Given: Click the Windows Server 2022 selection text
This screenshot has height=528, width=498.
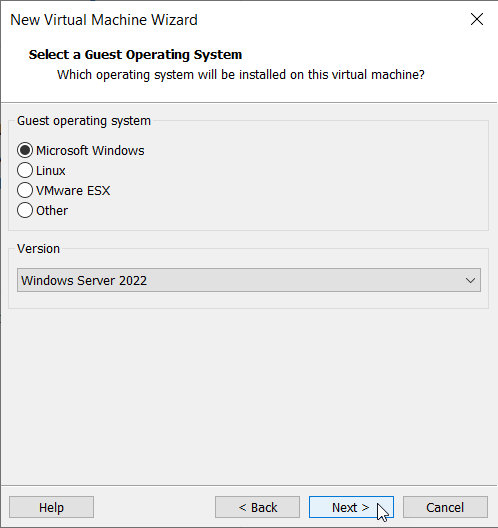Looking at the screenshot, I should (x=84, y=280).
